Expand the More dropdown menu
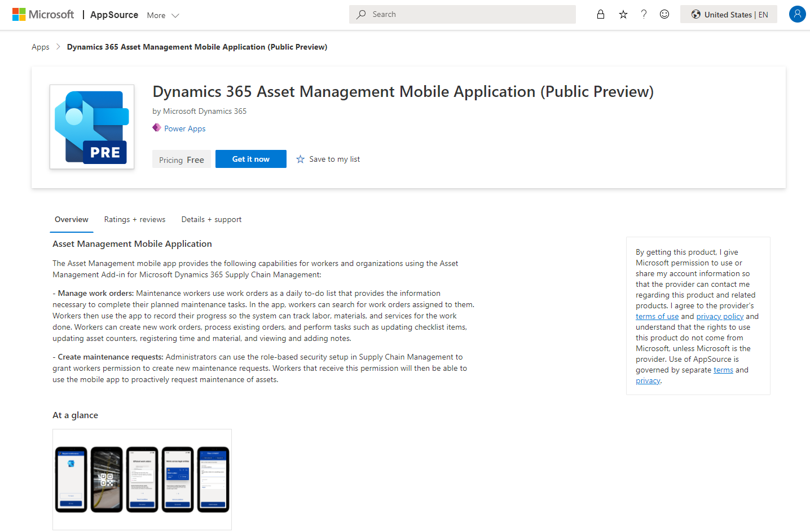Screen dimensions: 810x532 [163, 15]
